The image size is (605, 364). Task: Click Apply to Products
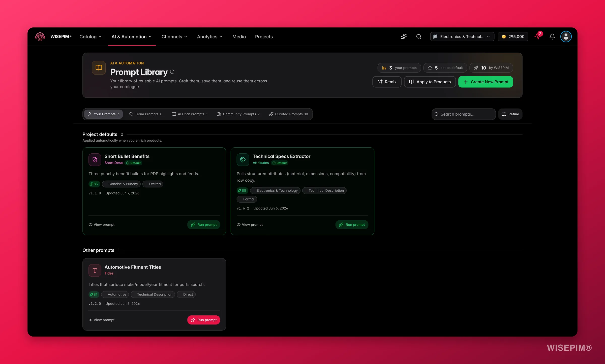(x=430, y=82)
